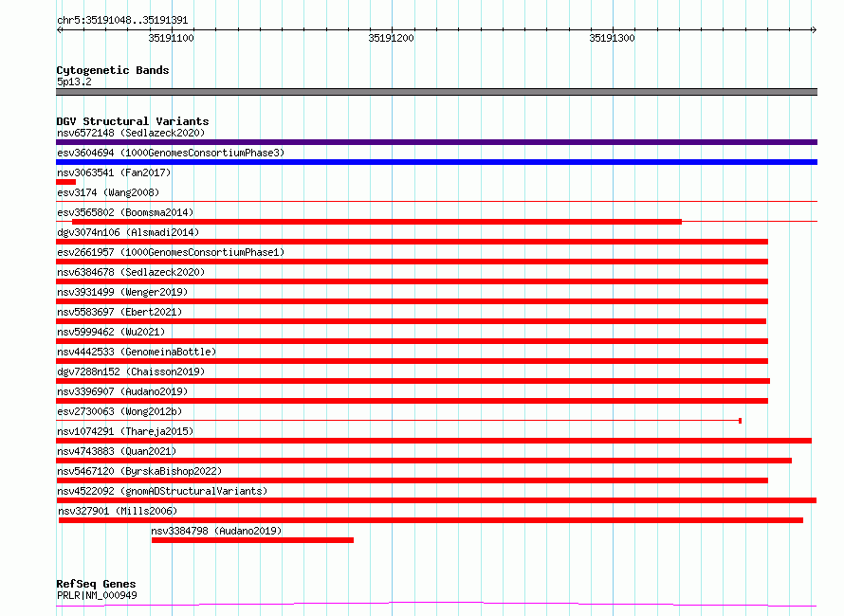The height and width of the screenshot is (616, 844).
Task: Open nsv5583697 (Ebert2021) variant
Action: click(x=119, y=312)
